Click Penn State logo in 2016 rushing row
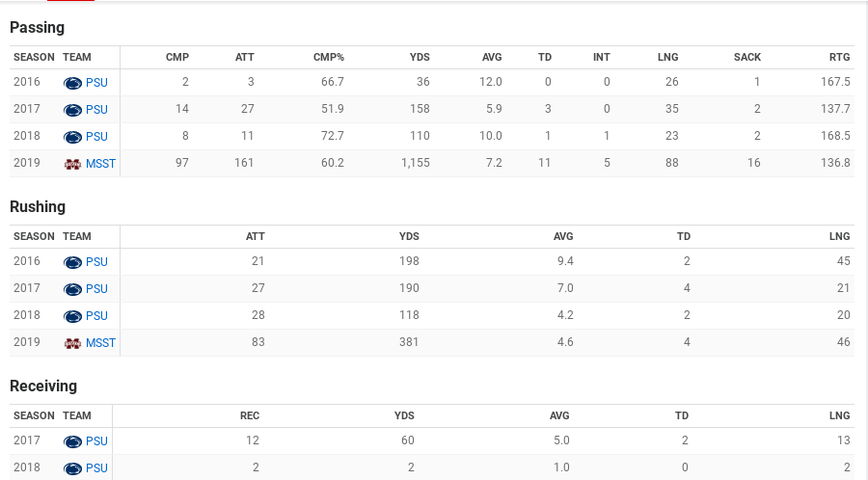 (72, 262)
